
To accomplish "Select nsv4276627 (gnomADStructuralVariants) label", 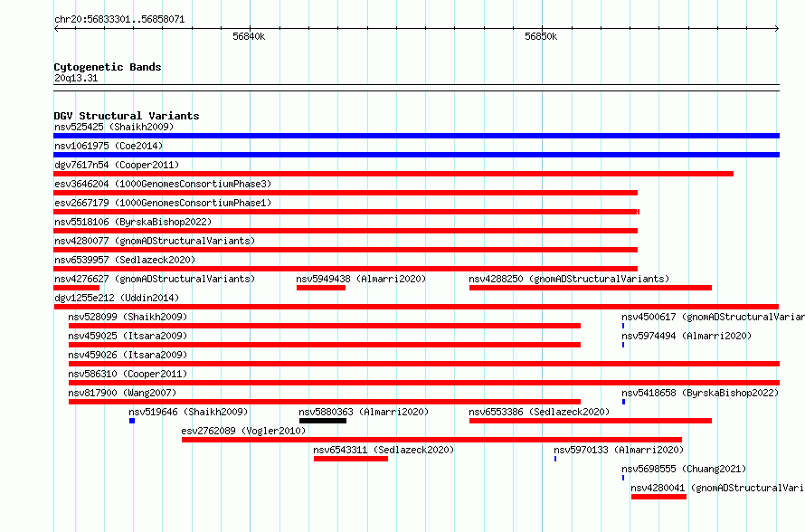I will (155, 279).
